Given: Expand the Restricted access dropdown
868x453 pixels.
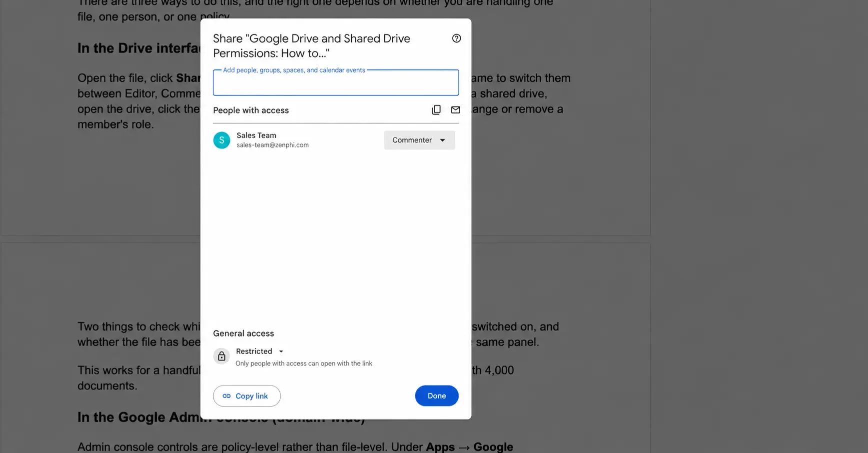Looking at the screenshot, I should pyautogui.click(x=260, y=351).
